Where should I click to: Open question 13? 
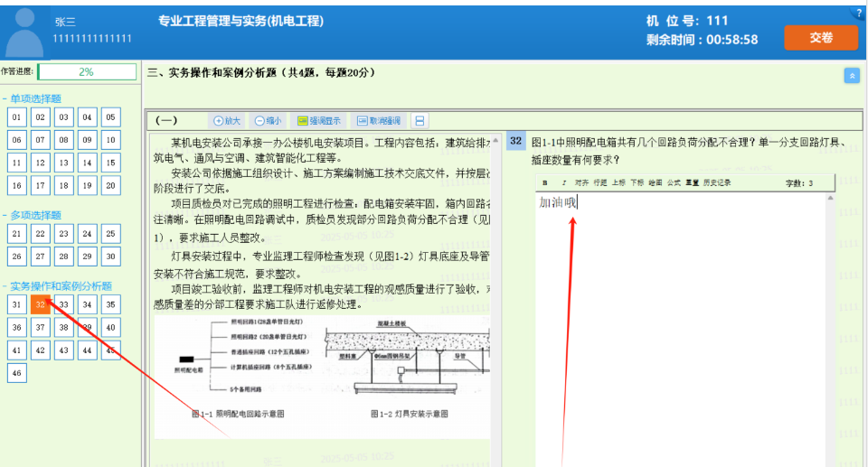click(63, 163)
